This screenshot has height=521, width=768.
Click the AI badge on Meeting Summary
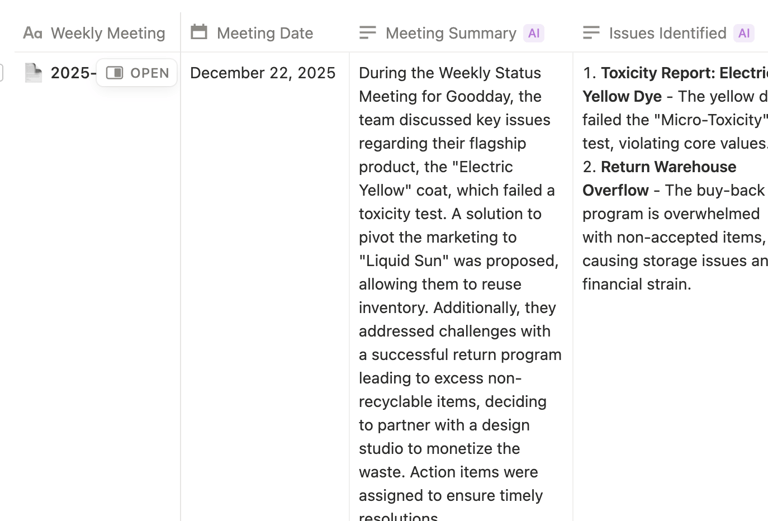tap(534, 33)
